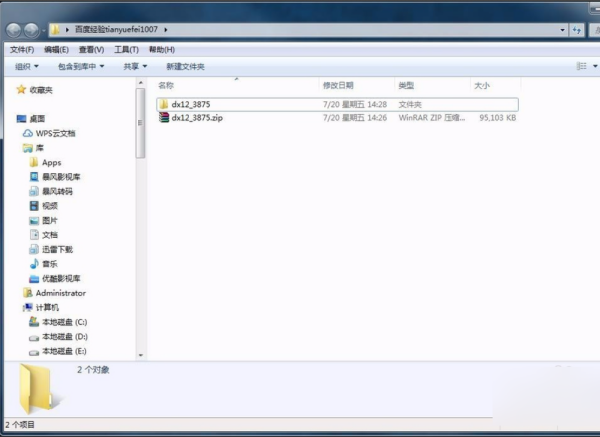Select the 库 libraries icon
Viewport: 600px width, 437px height.
(x=28, y=148)
